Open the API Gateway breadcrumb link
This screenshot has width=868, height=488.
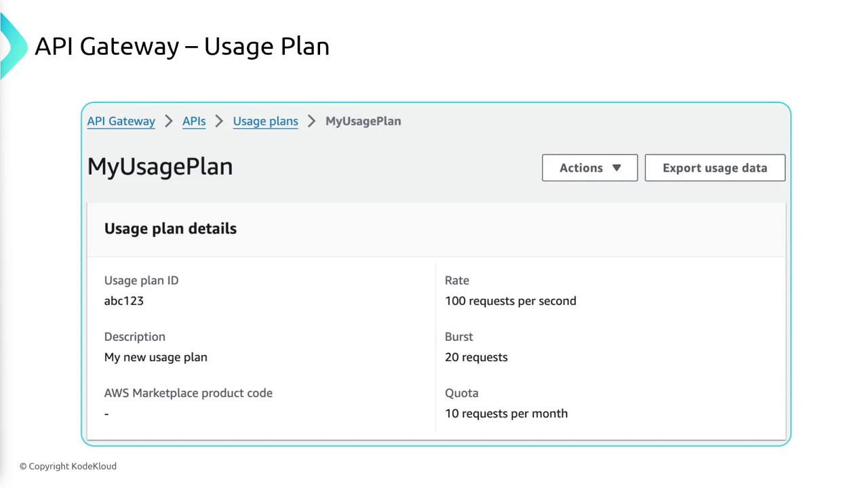(121, 121)
